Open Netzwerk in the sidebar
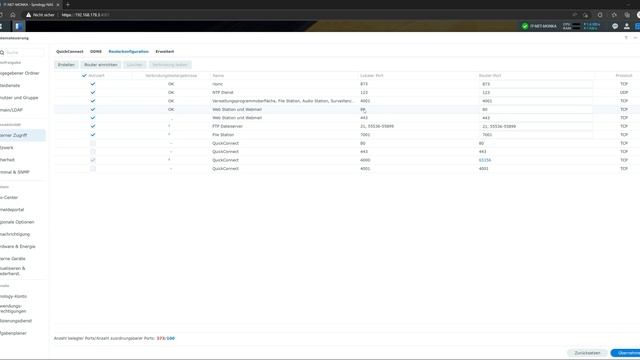 [7, 147]
